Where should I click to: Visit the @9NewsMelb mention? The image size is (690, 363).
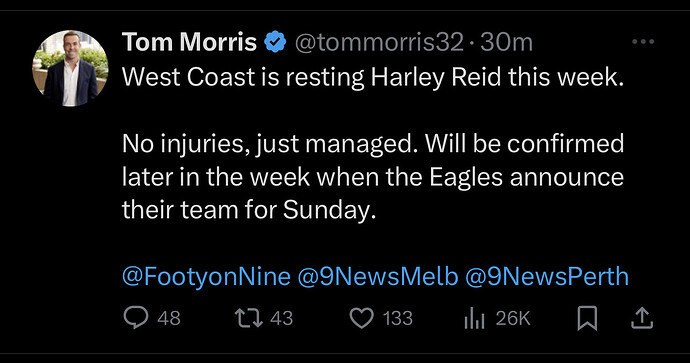point(378,277)
